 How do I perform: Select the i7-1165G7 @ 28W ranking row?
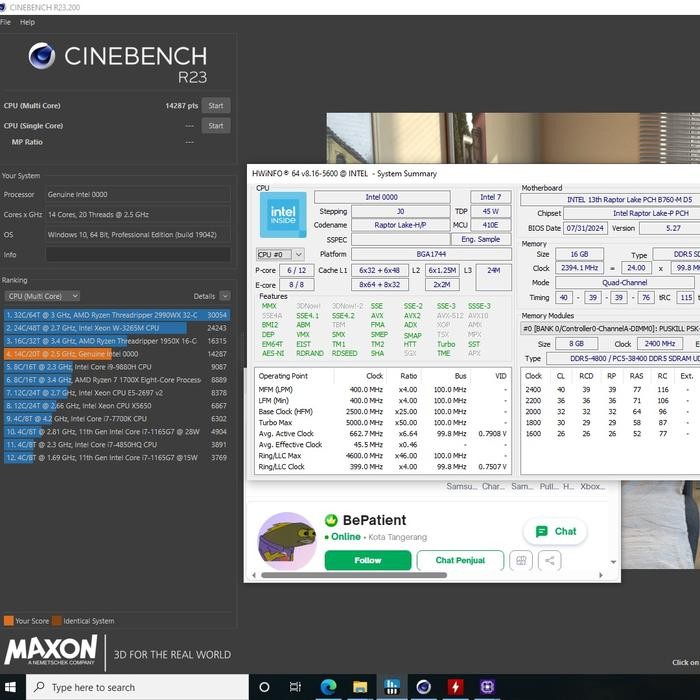click(x=117, y=432)
